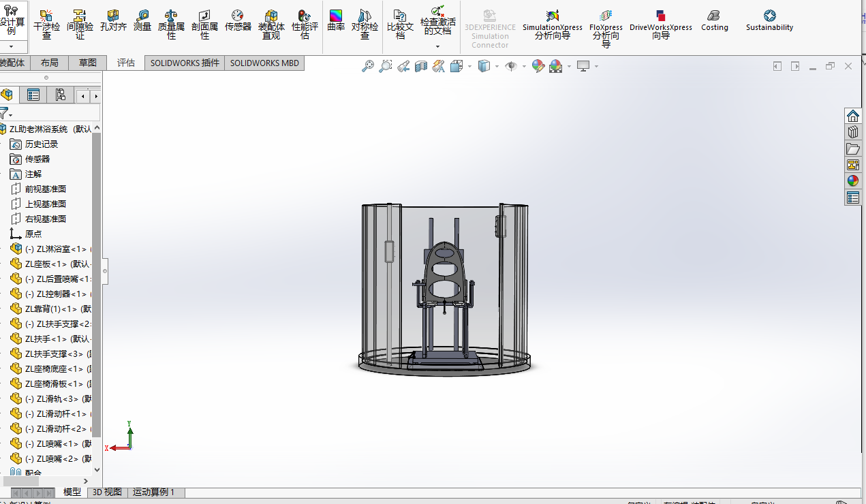
Task: Open View Settings monitor dropdown arrow
Action: tap(596, 66)
